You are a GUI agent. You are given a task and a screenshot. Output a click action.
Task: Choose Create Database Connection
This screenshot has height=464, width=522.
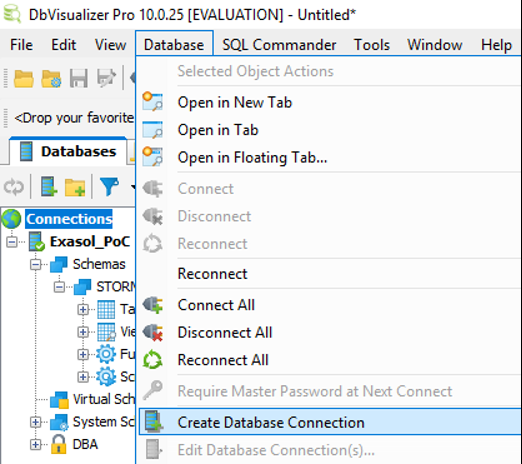tap(329, 422)
